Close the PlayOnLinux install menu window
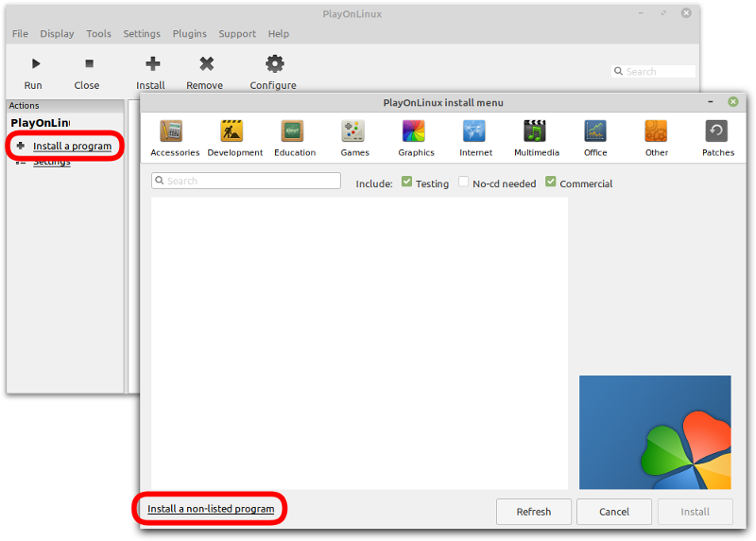The image size is (756, 541). point(733,102)
